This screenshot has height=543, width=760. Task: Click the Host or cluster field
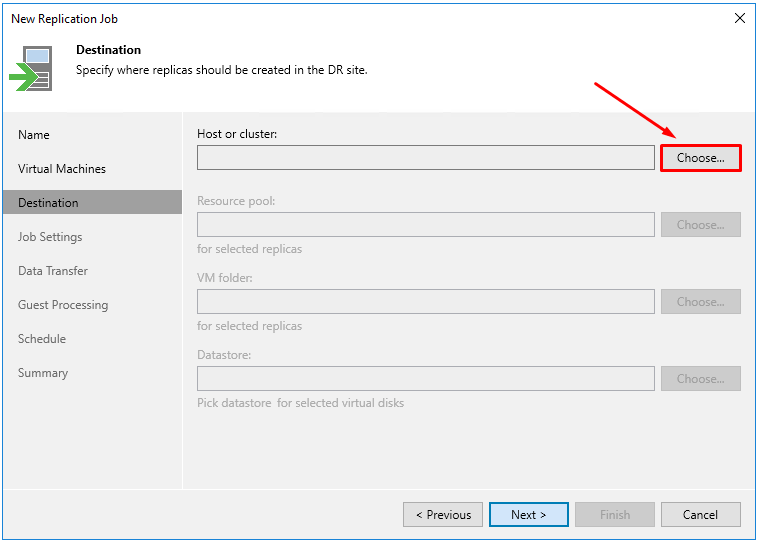tap(426, 158)
